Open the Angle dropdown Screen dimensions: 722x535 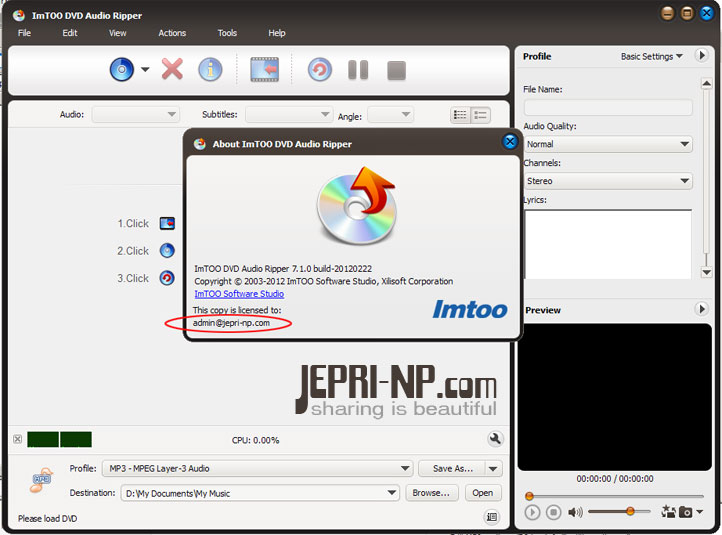pos(390,114)
